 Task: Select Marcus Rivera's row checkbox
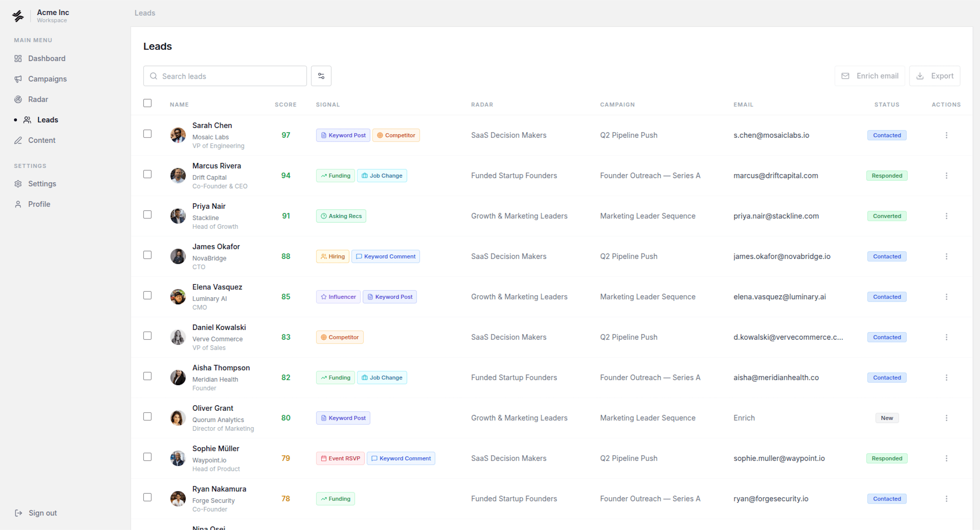pos(147,174)
